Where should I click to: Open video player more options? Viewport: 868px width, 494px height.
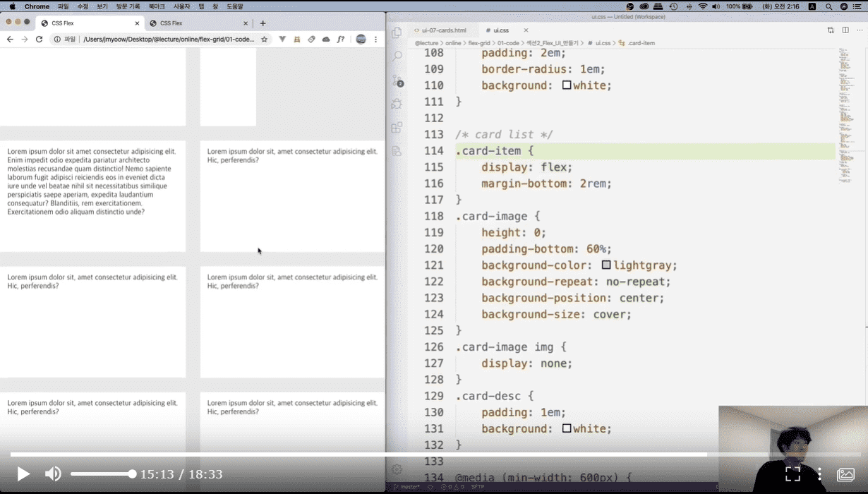819,474
